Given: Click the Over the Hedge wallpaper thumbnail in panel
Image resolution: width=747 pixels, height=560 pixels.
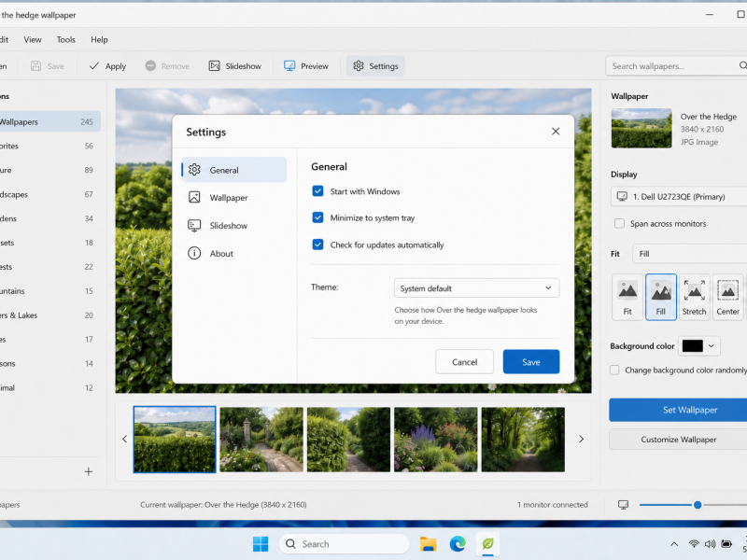Looking at the screenshot, I should [641, 128].
